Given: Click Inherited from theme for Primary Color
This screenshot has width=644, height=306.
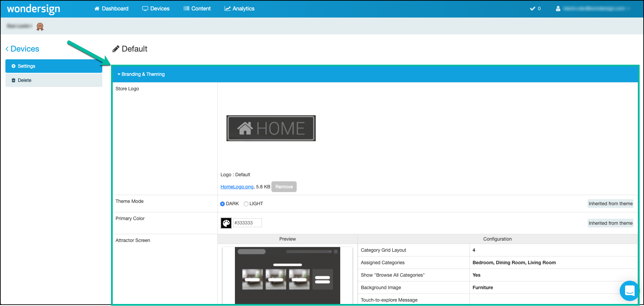Looking at the screenshot, I should tap(611, 223).
